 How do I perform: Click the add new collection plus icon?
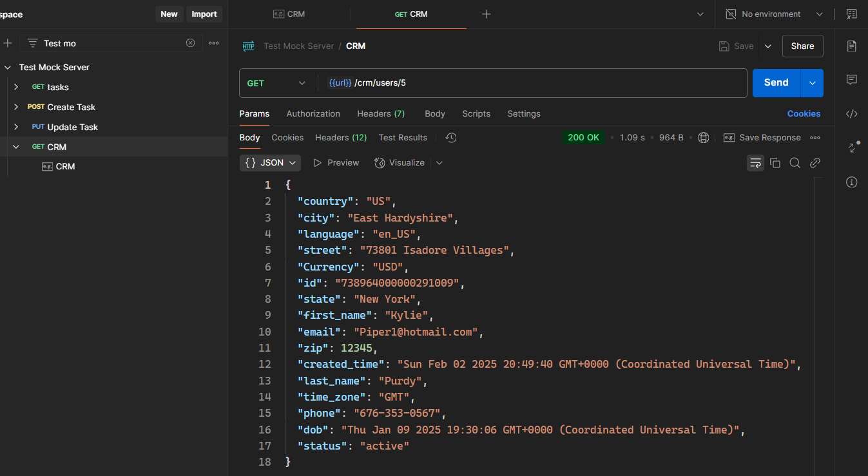pyautogui.click(x=8, y=43)
